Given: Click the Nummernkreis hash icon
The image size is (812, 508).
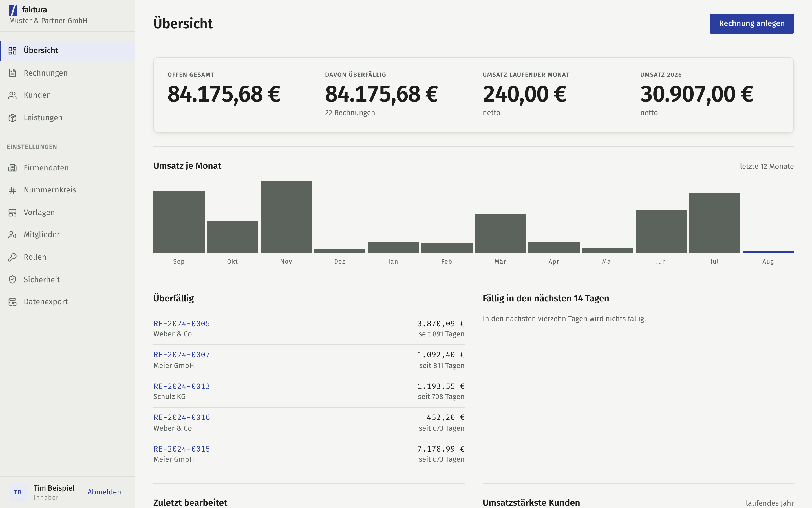Looking at the screenshot, I should click(12, 190).
